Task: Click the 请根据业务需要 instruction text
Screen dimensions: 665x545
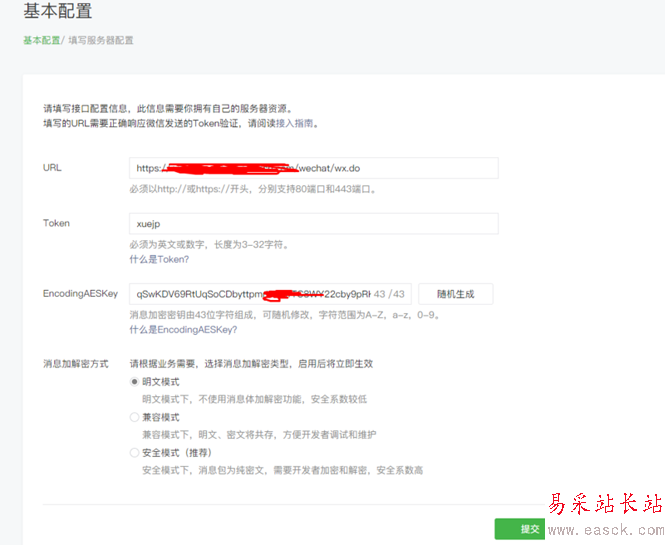Action: (x=251, y=363)
